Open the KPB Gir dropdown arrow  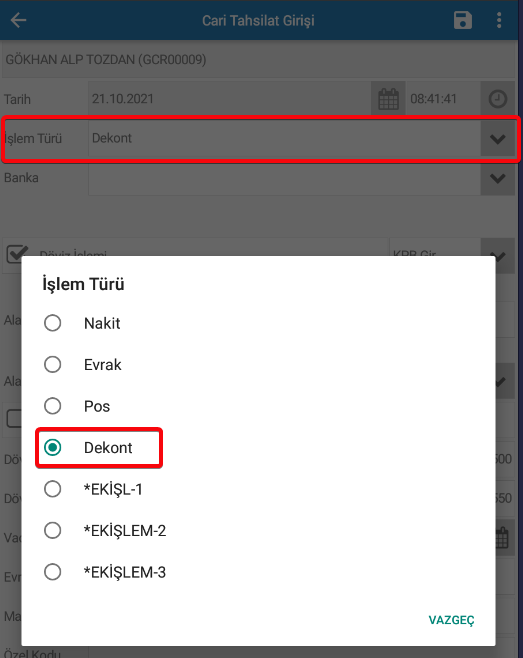498,254
